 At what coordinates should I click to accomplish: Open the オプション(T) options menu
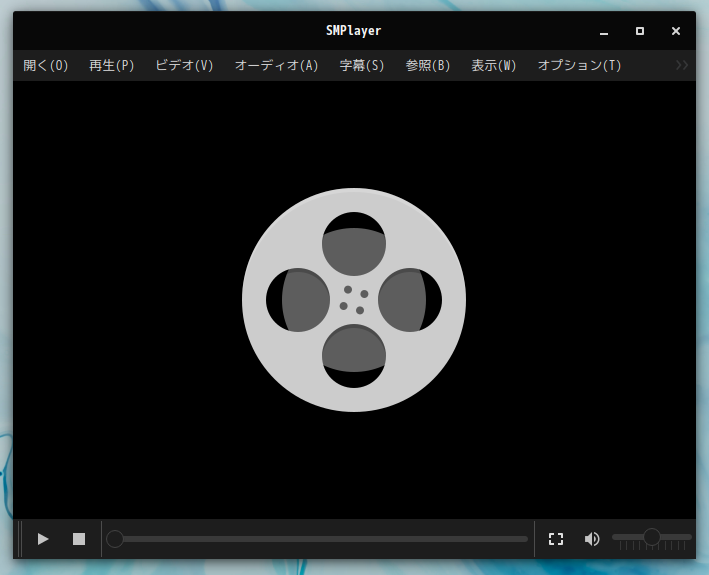(579, 66)
